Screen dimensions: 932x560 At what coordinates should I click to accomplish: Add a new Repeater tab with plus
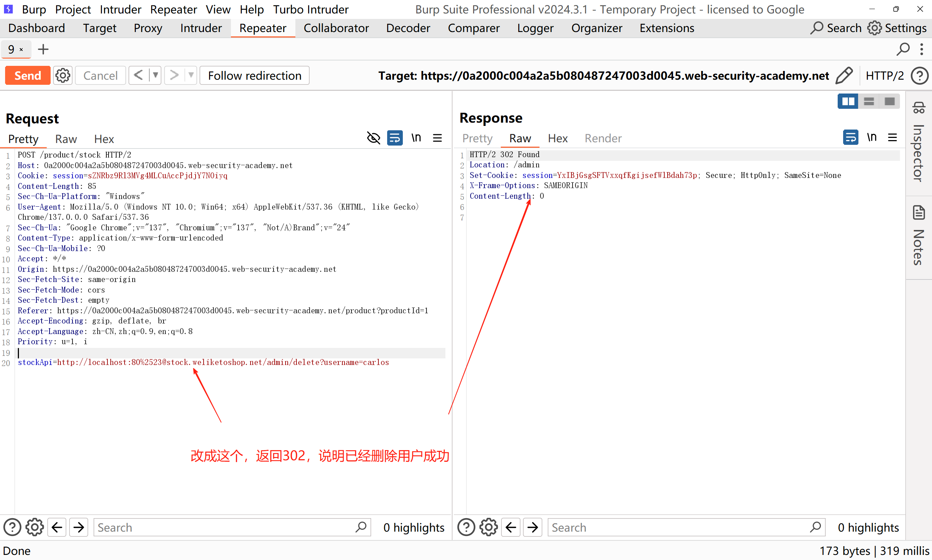pos(43,49)
